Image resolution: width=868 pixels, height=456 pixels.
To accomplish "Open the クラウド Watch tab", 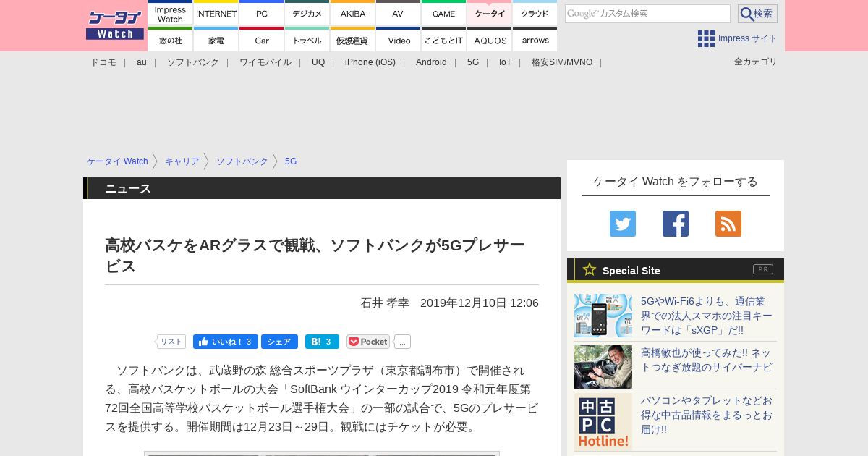I will pos(535,14).
